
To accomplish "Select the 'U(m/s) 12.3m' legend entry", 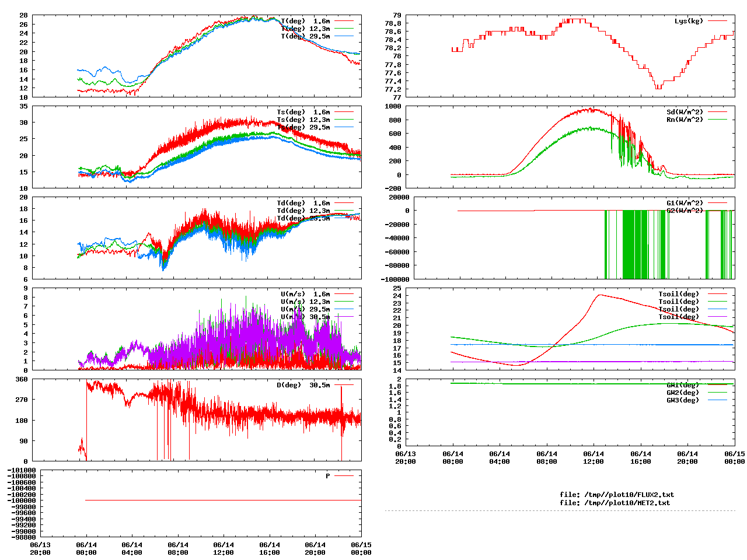I will 305,302.
